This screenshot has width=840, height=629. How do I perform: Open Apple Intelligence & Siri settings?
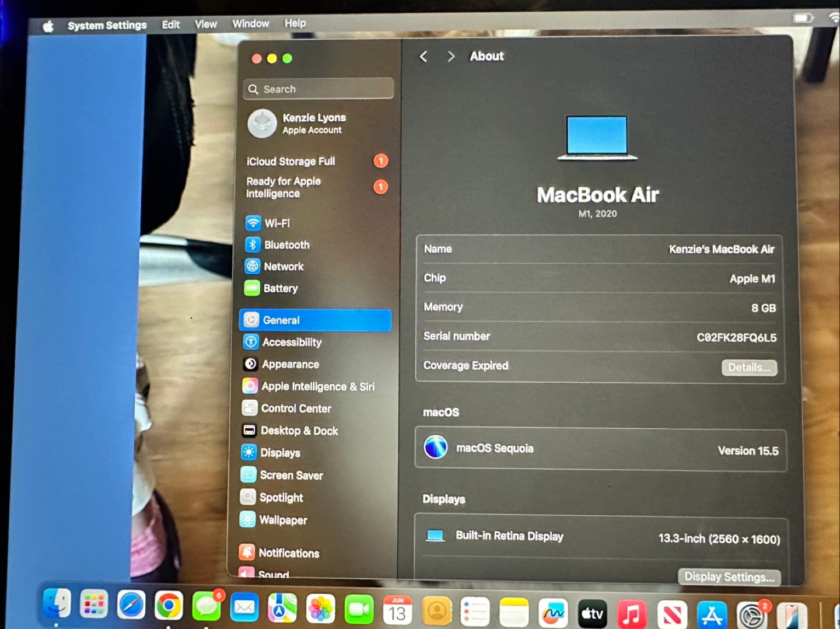coord(309,386)
